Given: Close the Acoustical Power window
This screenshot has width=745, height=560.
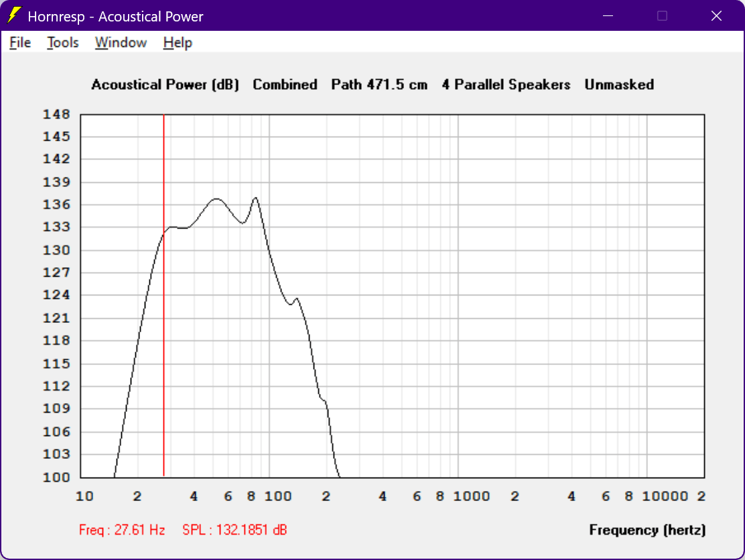Looking at the screenshot, I should click(716, 15).
